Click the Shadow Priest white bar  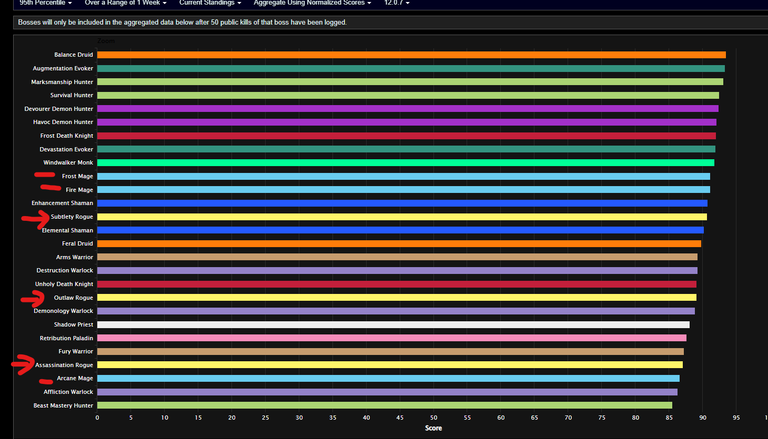click(393, 324)
